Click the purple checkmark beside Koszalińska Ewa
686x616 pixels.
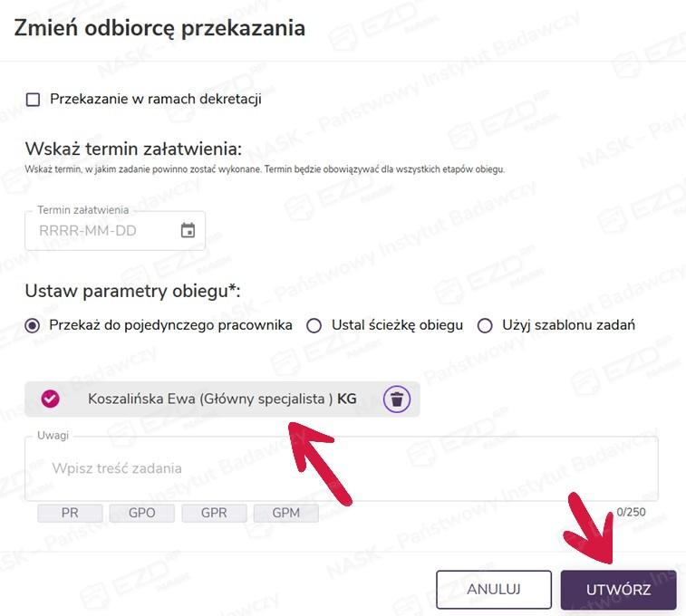pyautogui.click(x=51, y=399)
